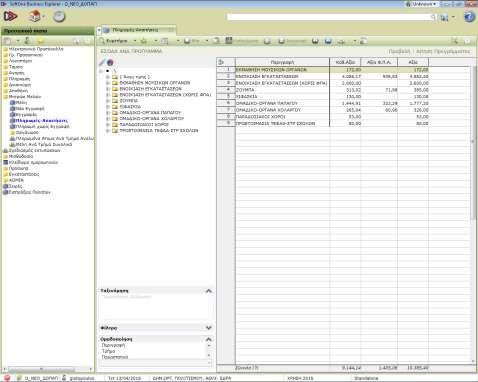Click the row selector icon in grid header corner
The image size is (478, 382).
(x=221, y=62)
